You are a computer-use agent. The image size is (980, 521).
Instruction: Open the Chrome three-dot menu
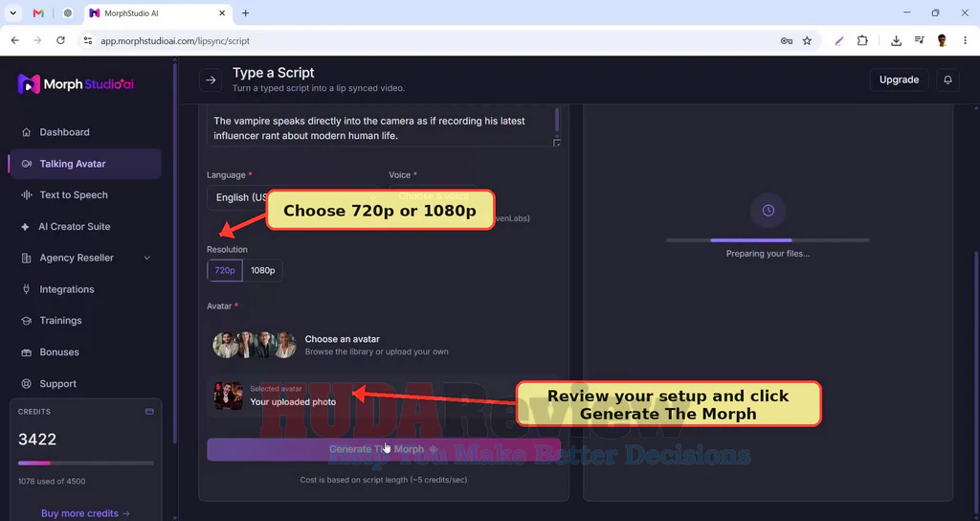[965, 40]
